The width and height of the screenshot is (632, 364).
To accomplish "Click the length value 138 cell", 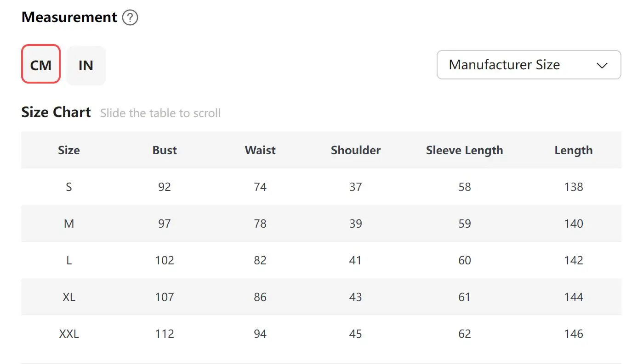I will click(573, 187).
